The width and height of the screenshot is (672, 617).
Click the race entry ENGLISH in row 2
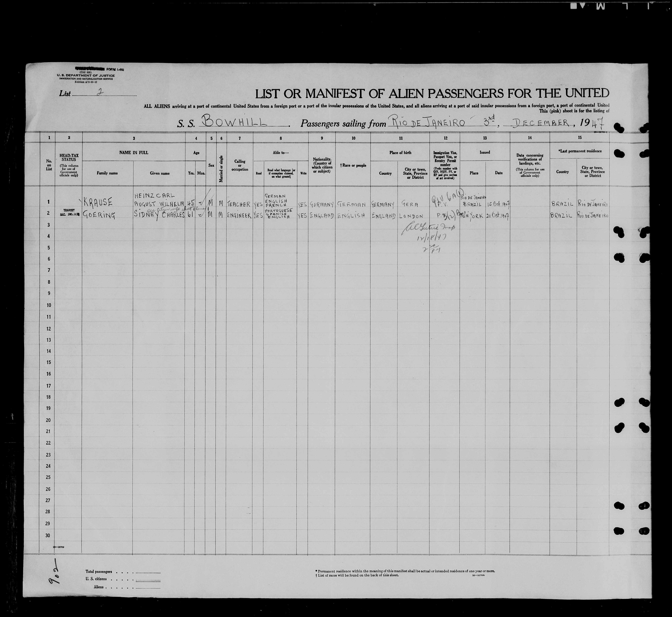pos(351,216)
